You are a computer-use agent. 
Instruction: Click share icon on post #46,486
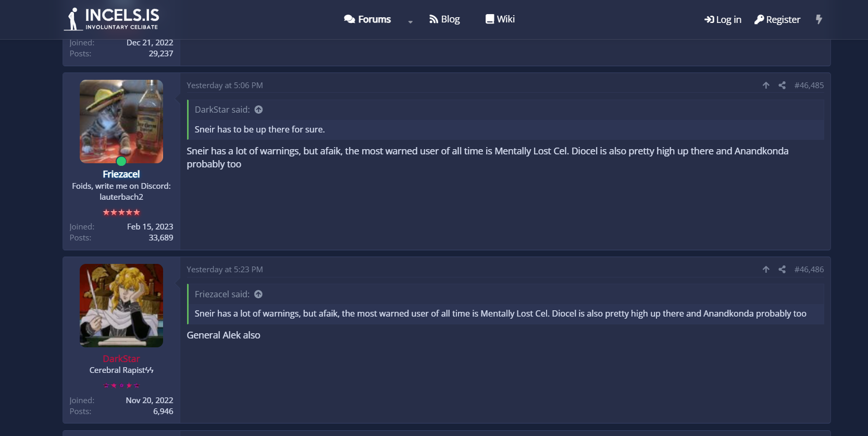pos(782,269)
